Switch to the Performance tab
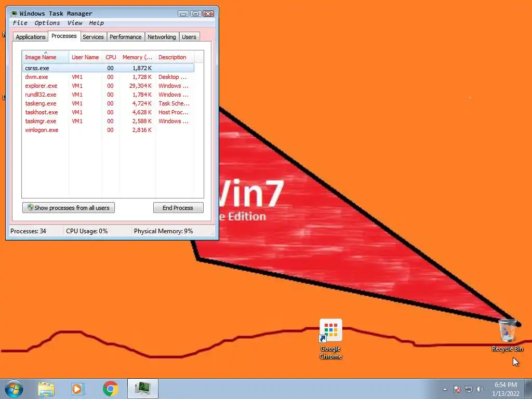Screen dimensions: 532x399 point(126,37)
